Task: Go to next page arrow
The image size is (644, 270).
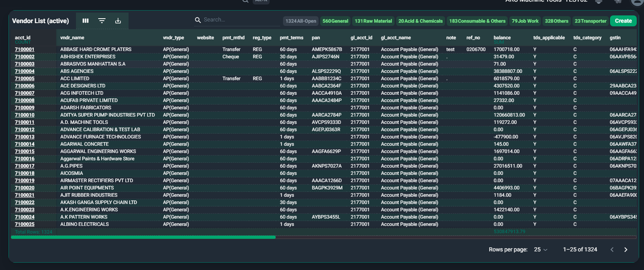Action: point(626,249)
